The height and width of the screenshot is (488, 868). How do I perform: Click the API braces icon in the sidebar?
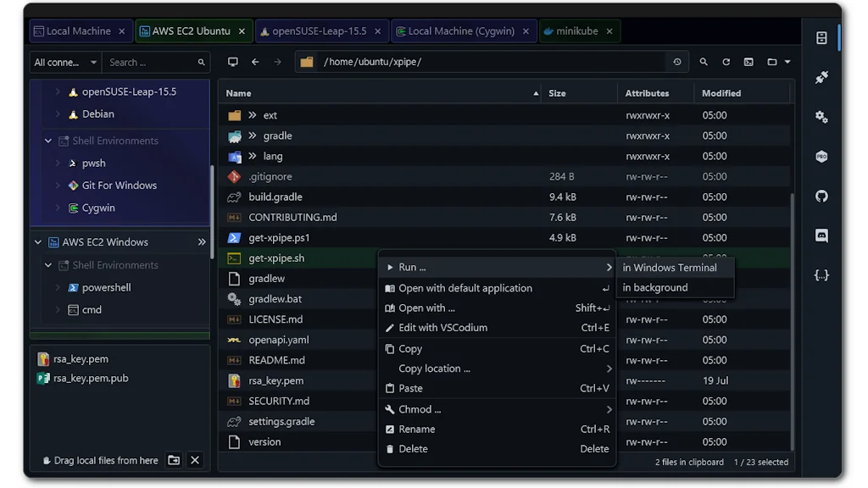point(821,274)
